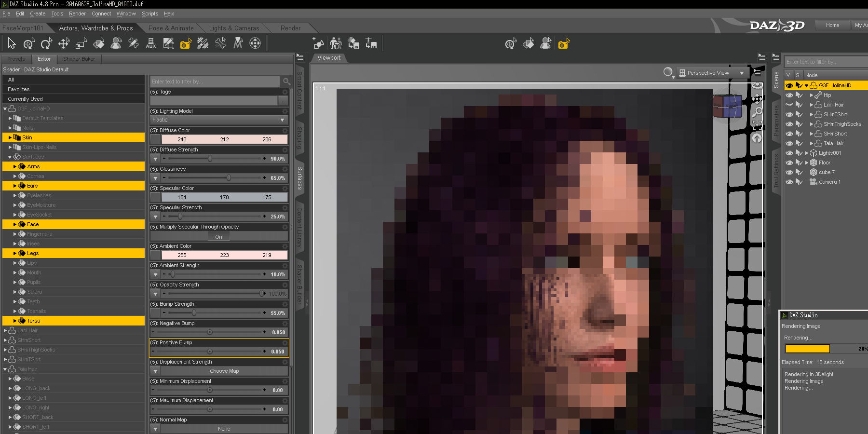868x434 pixels.
Task: Click the viewport orbit control
Action: coord(757,87)
